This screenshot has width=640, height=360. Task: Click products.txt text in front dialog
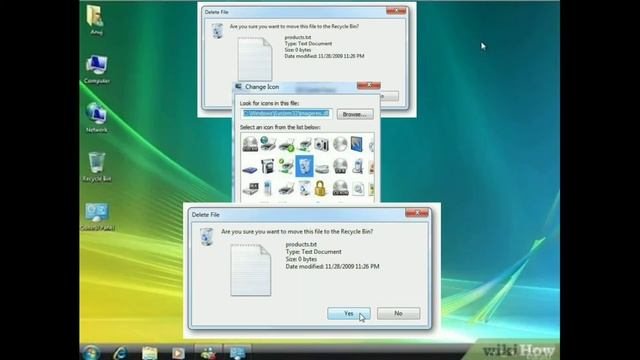[301, 244]
